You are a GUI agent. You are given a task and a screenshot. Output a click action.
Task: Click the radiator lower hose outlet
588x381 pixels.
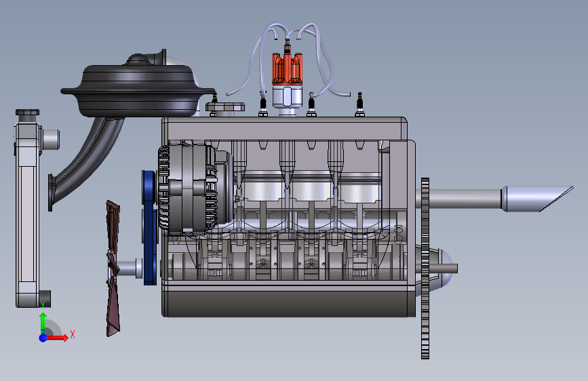(45, 298)
